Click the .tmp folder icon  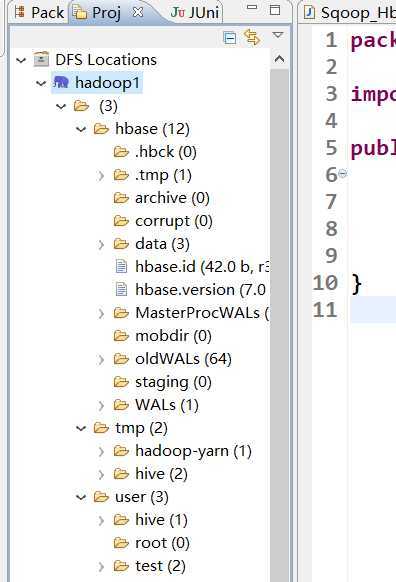coord(121,175)
